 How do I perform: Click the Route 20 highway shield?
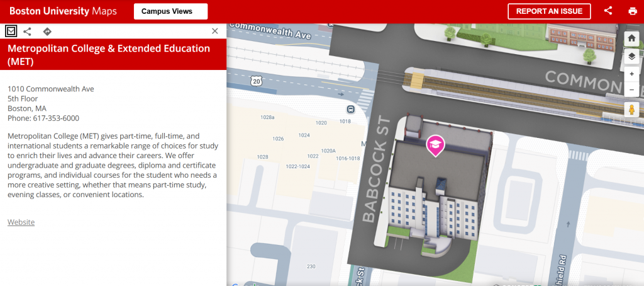click(255, 81)
